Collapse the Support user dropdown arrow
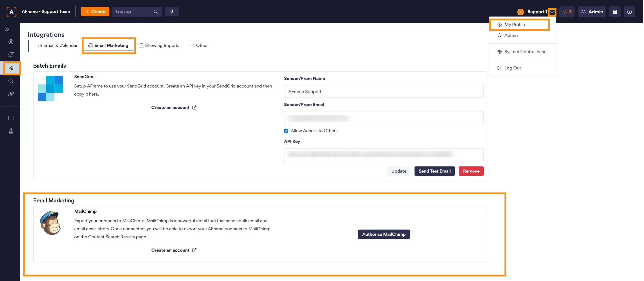The height and width of the screenshot is (281, 644). click(x=552, y=12)
